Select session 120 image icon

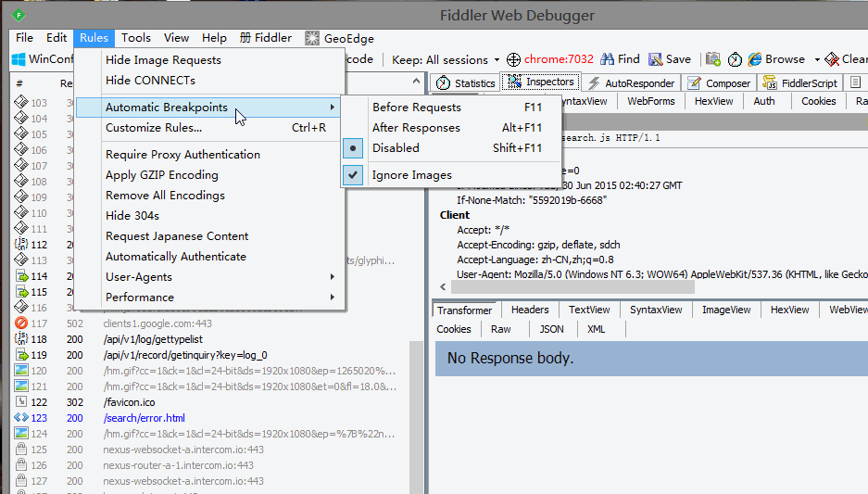coord(21,370)
